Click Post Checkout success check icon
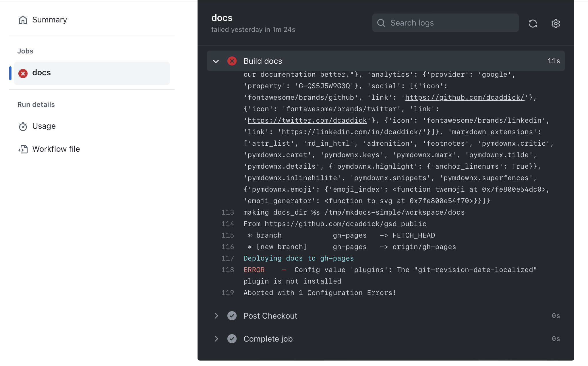 tap(232, 316)
